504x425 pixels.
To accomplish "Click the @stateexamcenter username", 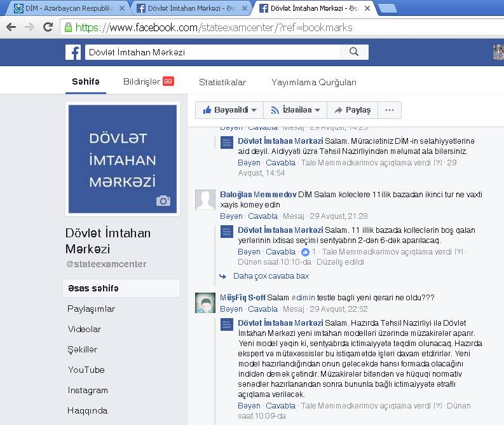I will pyautogui.click(x=106, y=264).
